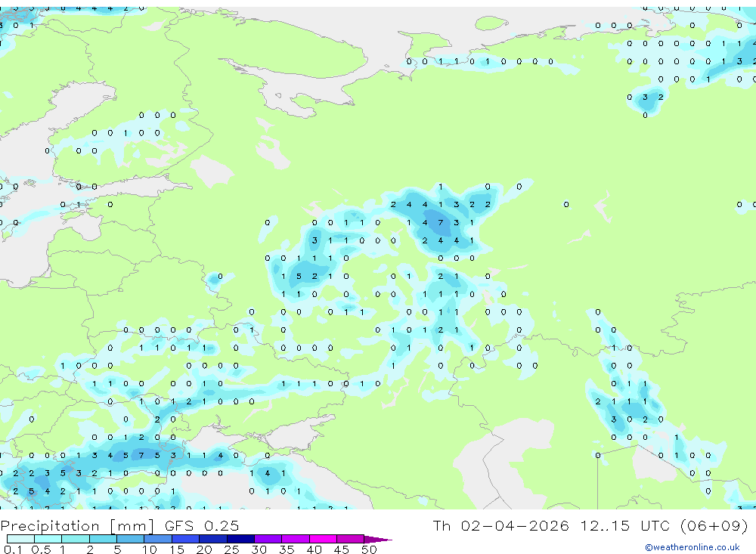Click the "GFS 0.25" model label
756x554 pixels.
(202, 525)
